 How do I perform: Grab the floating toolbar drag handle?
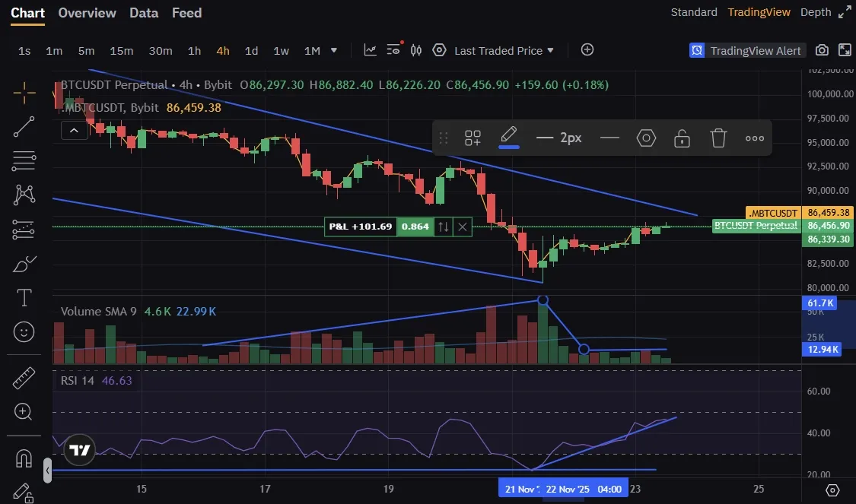point(444,138)
